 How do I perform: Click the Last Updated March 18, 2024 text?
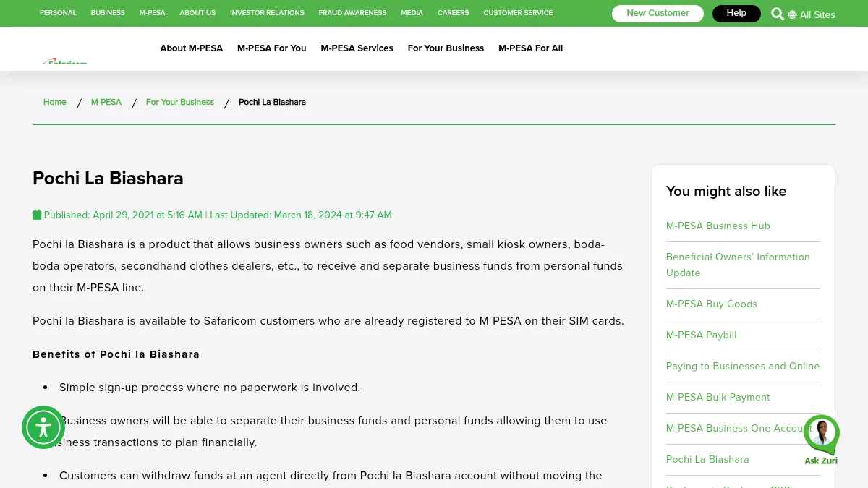(301, 215)
